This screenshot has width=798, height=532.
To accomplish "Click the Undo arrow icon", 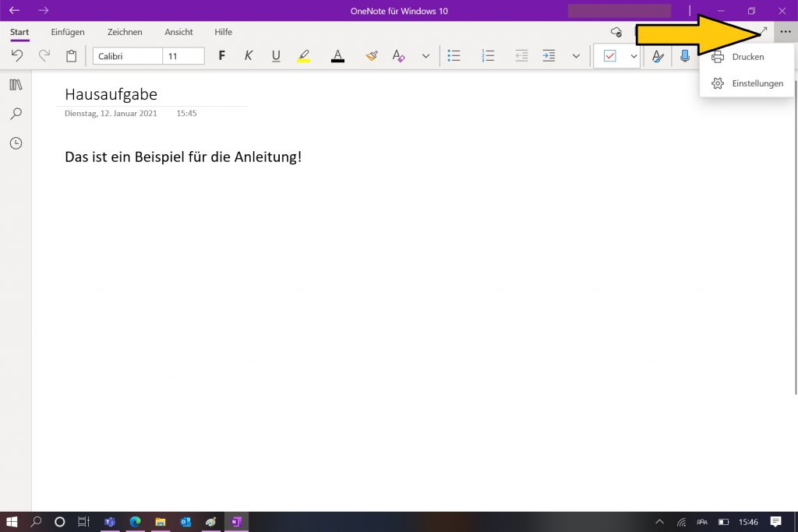I will tap(17, 56).
